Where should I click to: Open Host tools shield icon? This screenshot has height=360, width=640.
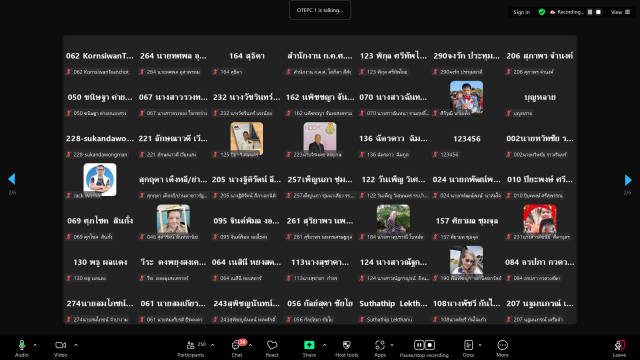coord(347,345)
